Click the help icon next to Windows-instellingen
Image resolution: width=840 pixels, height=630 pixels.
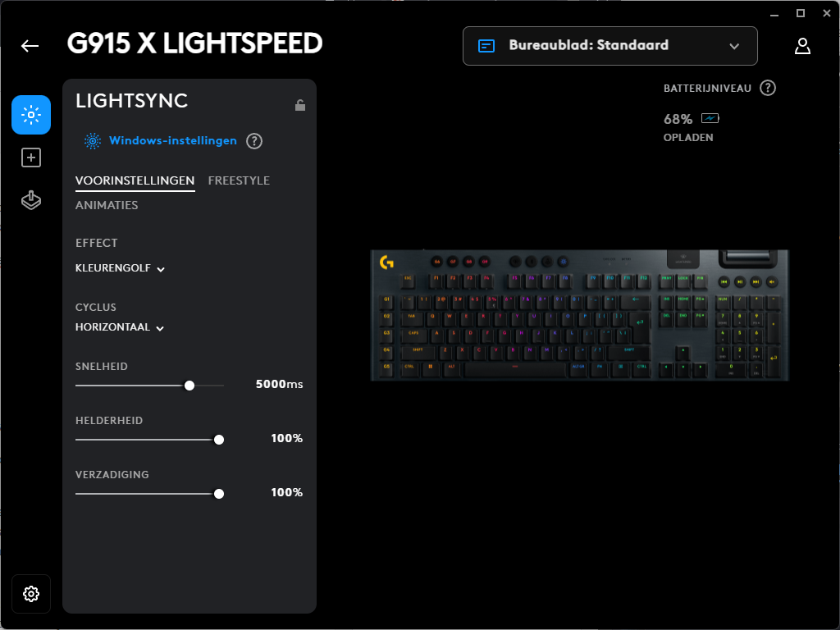tap(254, 141)
